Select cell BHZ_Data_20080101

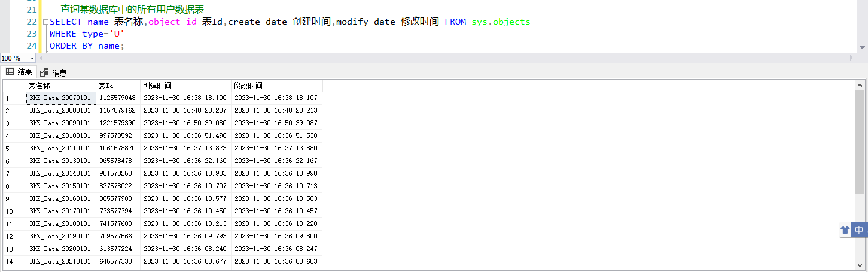coord(61,110)
